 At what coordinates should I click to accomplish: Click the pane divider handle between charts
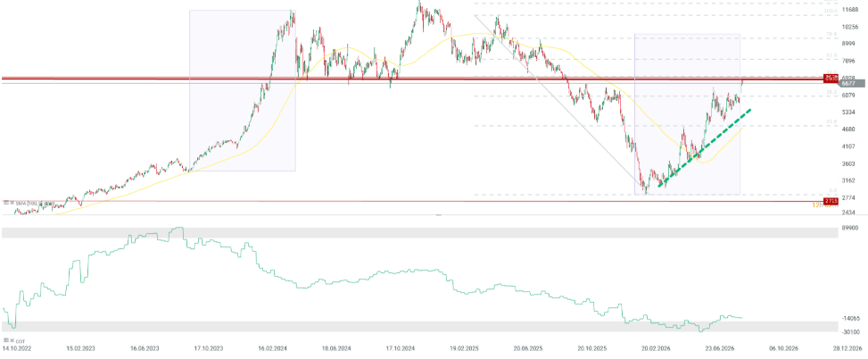pos(438,214)
